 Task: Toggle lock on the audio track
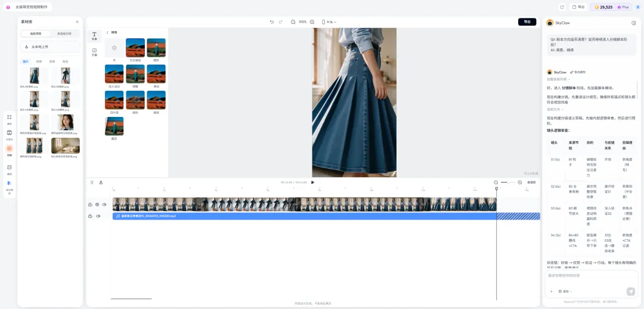(90, 216)
